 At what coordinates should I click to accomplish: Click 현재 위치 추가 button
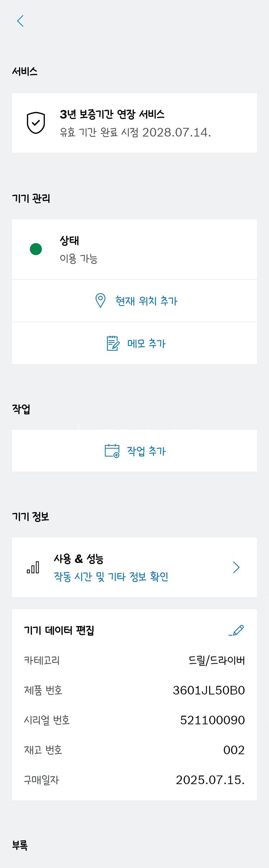(x=146, y=301)
